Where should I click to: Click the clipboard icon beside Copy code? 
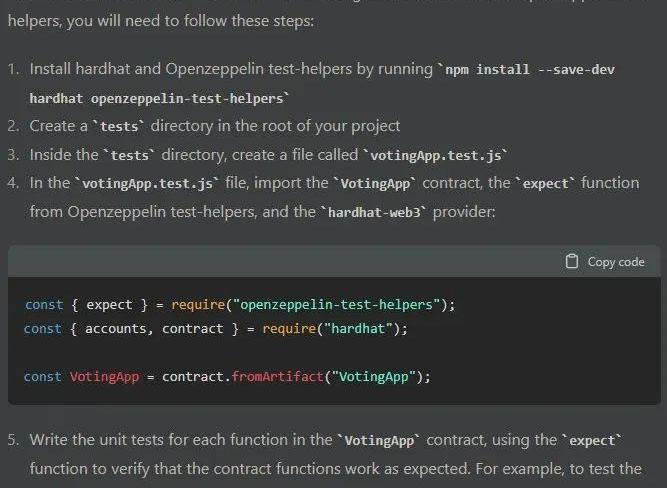point(572,261)
